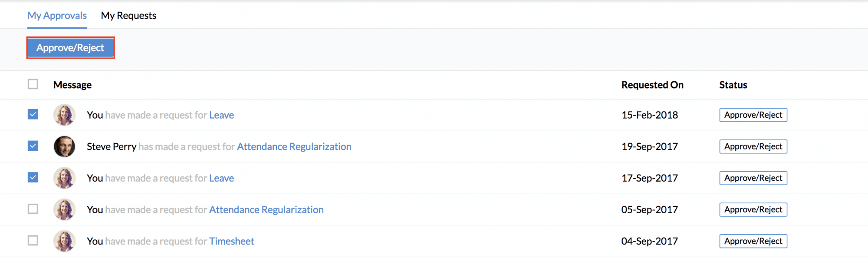This screenshot has width=868, height=258.
Task: Uncheck the 17-Sep-2017 Leave request checkbox
Action: (33, 177)
